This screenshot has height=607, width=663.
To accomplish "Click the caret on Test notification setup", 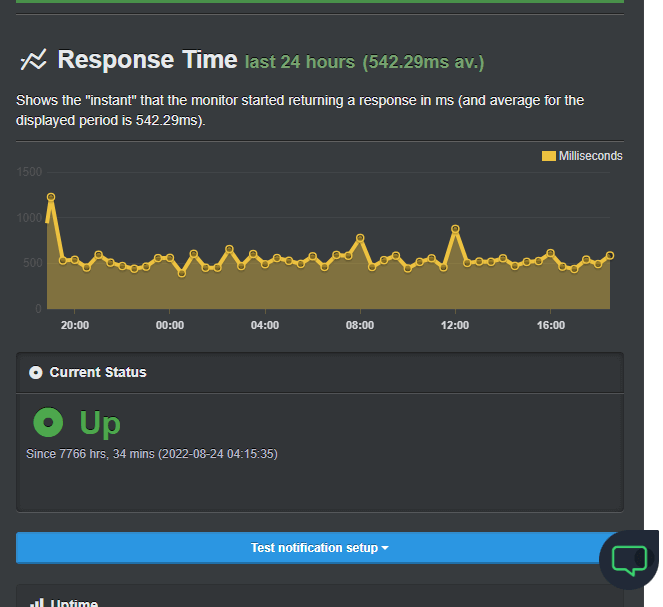I will (x=385, y=548).
